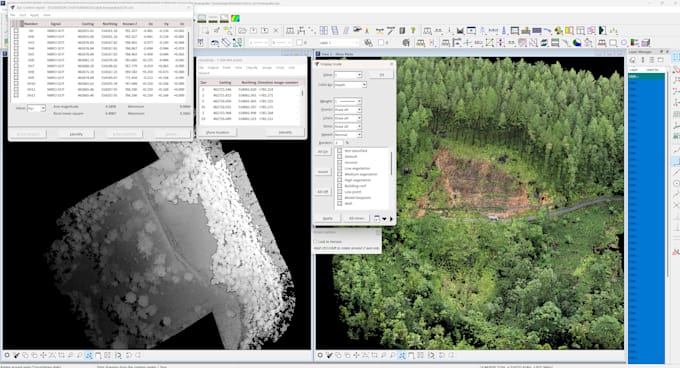Open the View dropdown in Display mode dialog
The width and height of the screenshot is (680, 368).
(348, 75)
